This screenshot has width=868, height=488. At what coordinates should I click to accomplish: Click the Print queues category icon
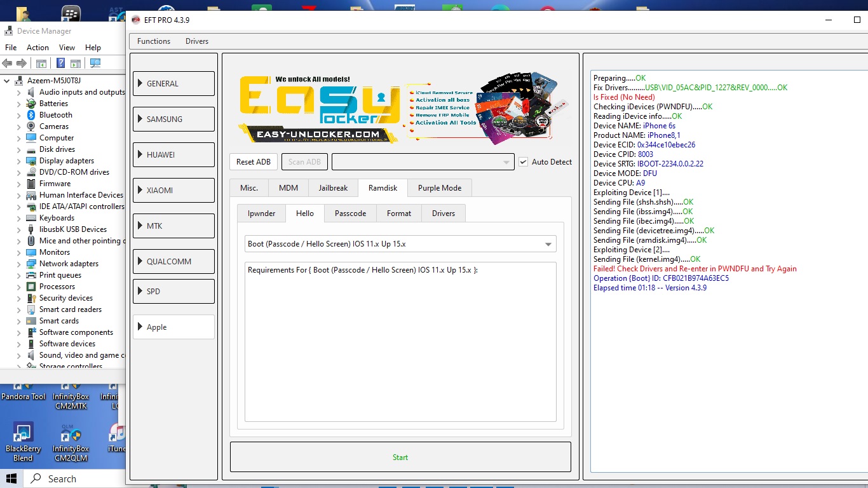(31, 275)
